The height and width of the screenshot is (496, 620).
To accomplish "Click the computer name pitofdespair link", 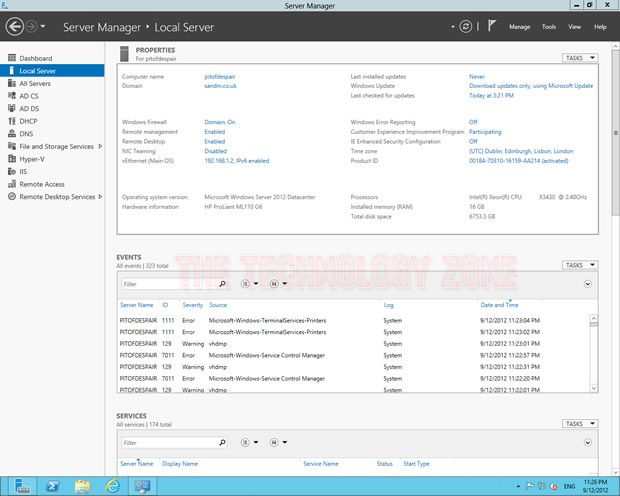I will [x=220, y=77].
